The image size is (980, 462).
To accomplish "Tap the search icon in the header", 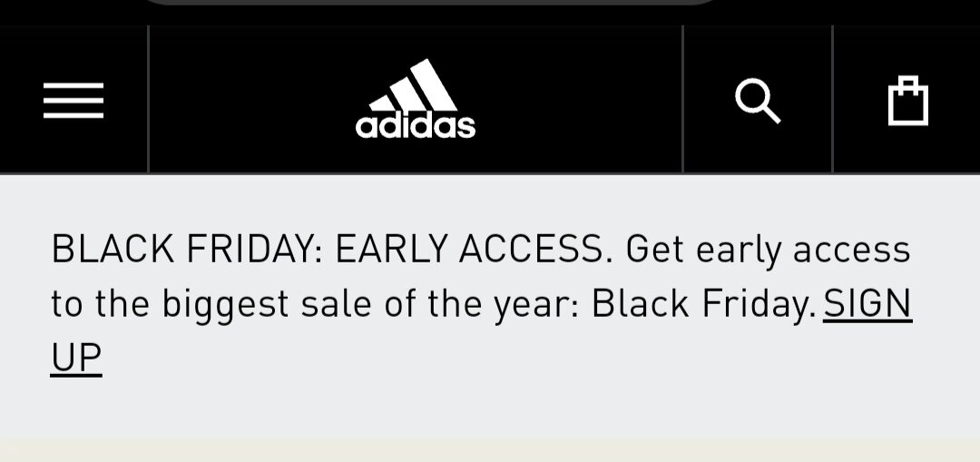I will [757, 100].
